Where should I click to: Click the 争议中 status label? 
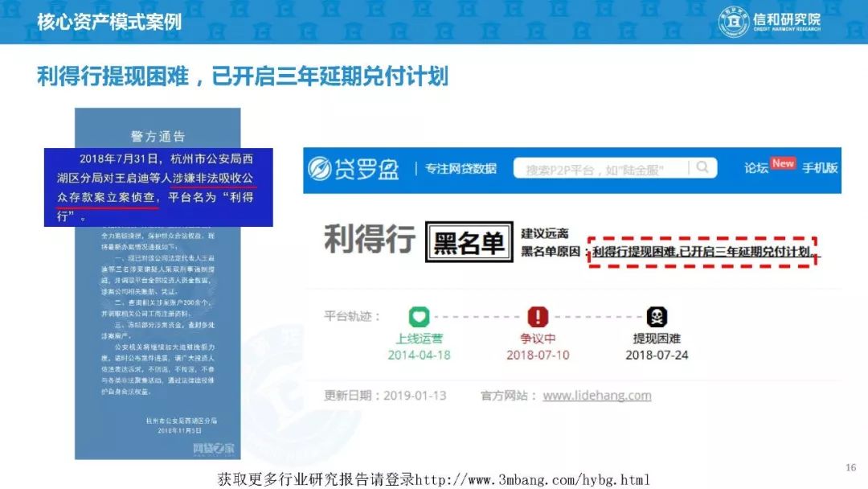coord(538,339)
